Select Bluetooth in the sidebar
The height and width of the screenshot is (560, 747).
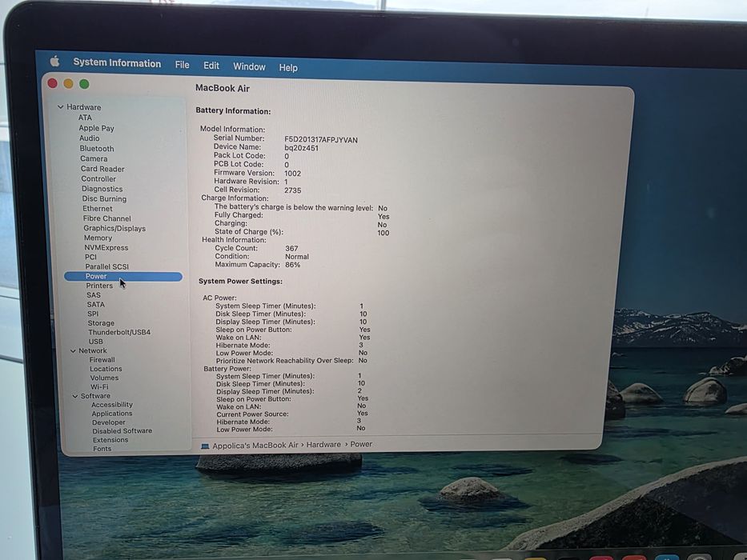point(97,148)
